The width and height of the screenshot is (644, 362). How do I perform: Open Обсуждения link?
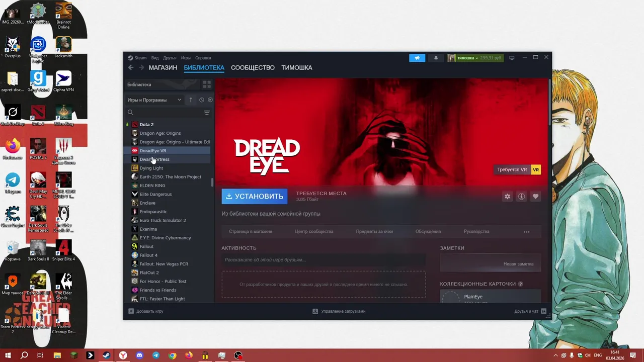[428, 232]
